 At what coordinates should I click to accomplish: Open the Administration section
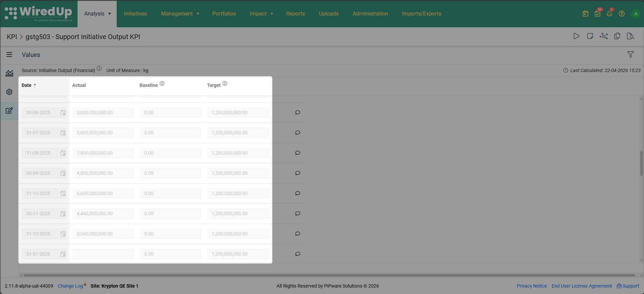(370, 14)
